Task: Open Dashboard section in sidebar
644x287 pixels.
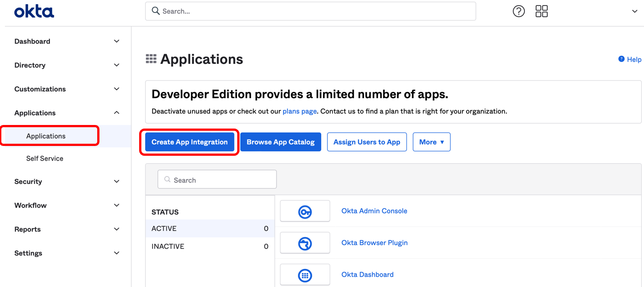Action: point(32,41)
